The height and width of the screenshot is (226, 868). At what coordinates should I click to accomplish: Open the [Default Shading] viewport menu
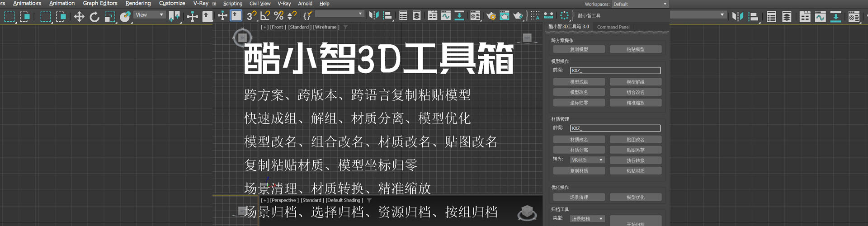pos(344,200)
